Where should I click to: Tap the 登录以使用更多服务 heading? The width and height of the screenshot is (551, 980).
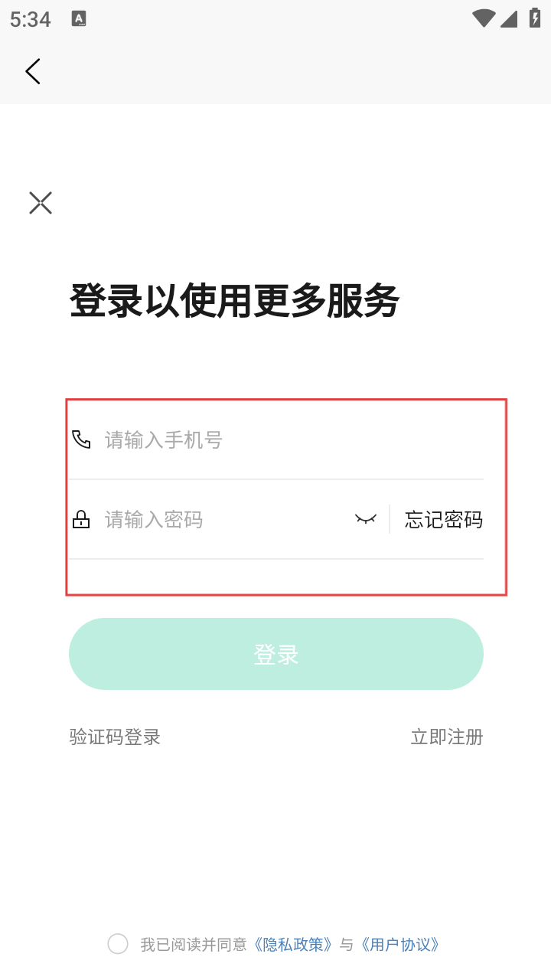[234, 301]
